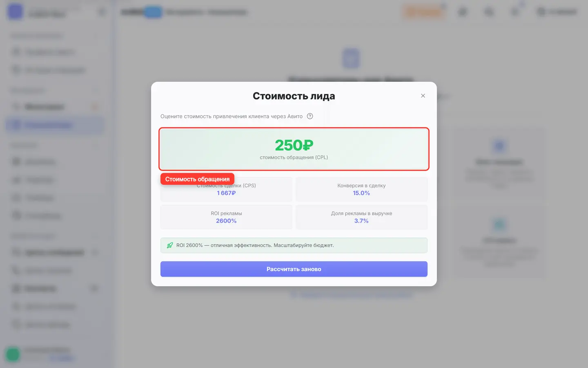Click the blurred orange button in header
Viewport: 588px width, 368px height.
(x=423, y=12)
